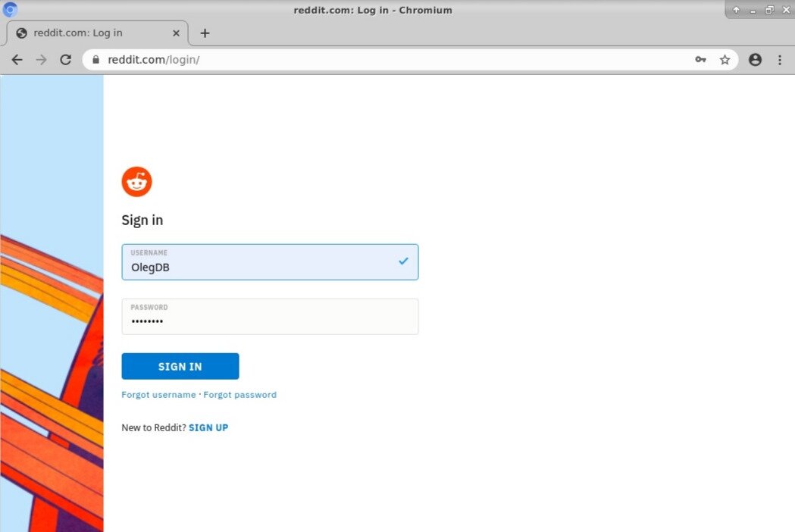
Task: Minimize the Chromium window
Action: tap(753, 10)
